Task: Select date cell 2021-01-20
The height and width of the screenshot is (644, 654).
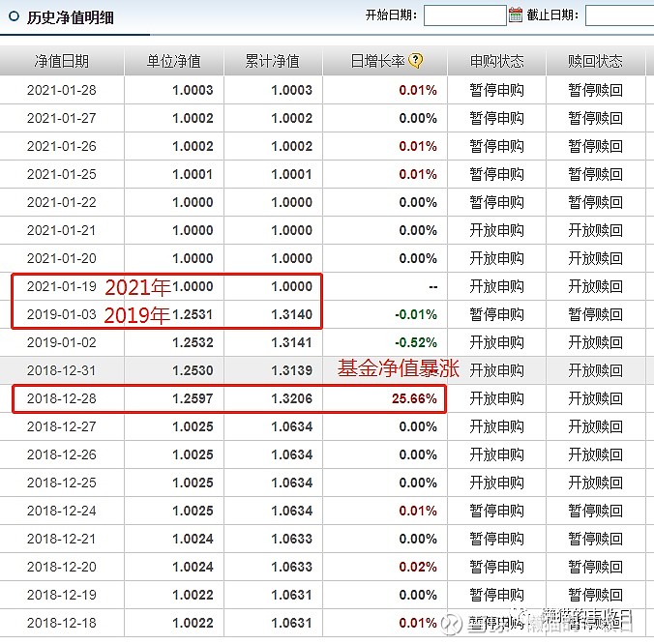Action: [62, 258]
